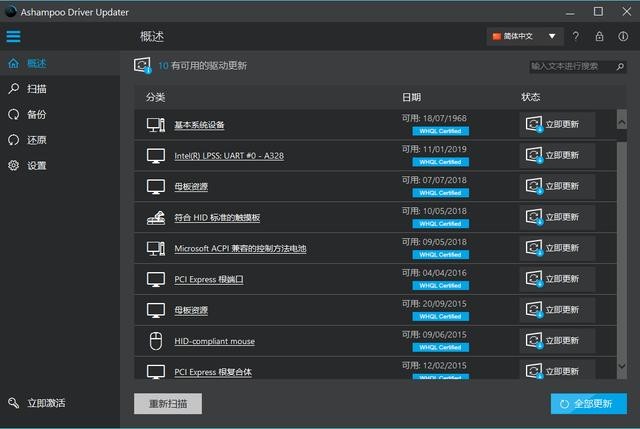640x429 pixels.
Task: Click the 全部更新 button
Action: (589, 404)
